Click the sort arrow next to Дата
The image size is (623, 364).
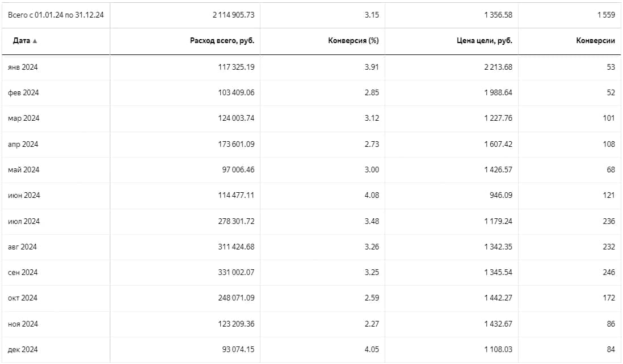click(35, 41)
